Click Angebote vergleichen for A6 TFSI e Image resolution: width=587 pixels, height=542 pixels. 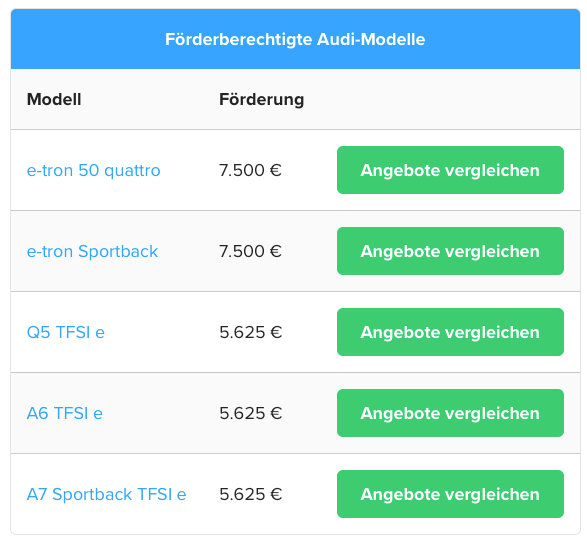tap(450, 413)
